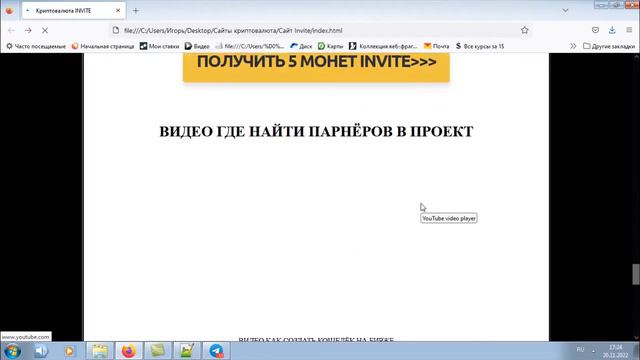Open Коллекция веб-фрагментов bookmark
The image size is (640, 360).
383,46
